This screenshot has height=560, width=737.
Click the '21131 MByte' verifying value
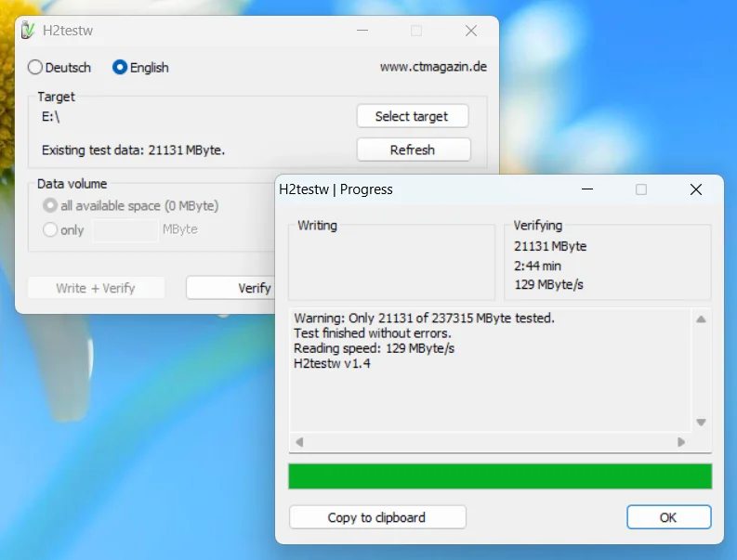(x=550, y=246)
